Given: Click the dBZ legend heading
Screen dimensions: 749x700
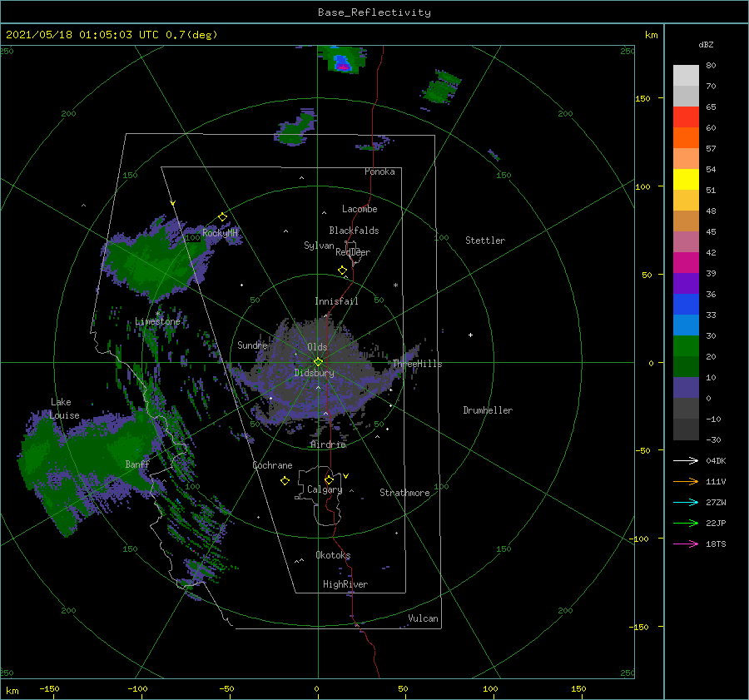Looking at the screenshot, I should (706, 44).
